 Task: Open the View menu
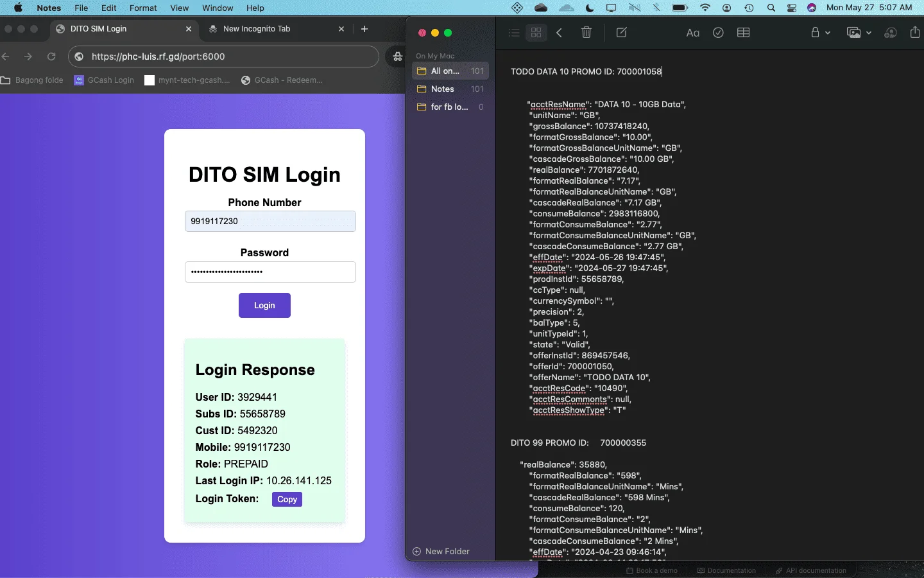pyautogui.click(x=180, y=8)
